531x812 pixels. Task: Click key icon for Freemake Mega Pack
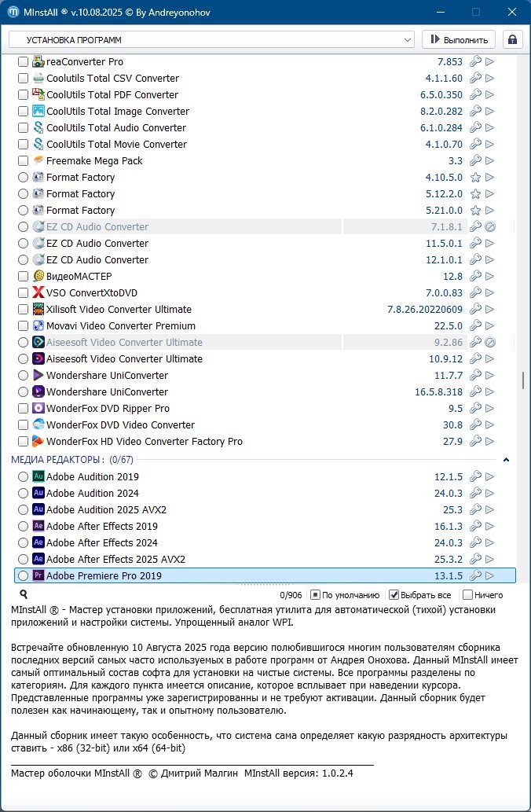(475, 160)
